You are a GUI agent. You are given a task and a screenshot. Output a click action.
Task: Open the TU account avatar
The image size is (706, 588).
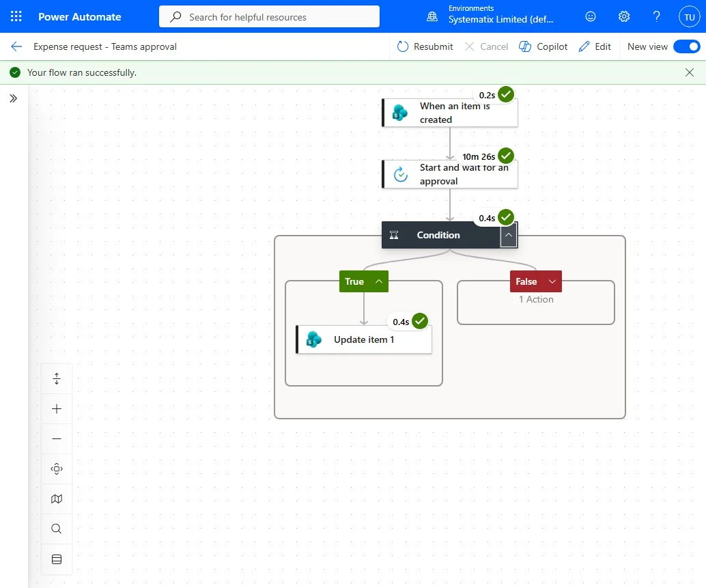point(690,17)
